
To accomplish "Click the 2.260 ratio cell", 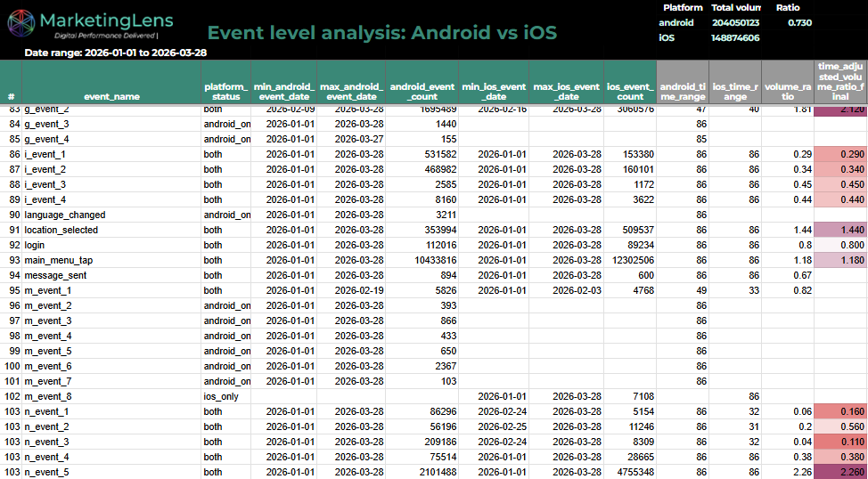I will (840, 472).
